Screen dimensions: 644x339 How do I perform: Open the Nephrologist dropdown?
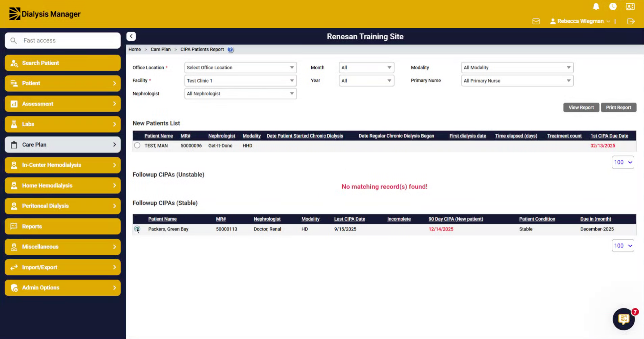pyautogui.click(x=240, y=93)
